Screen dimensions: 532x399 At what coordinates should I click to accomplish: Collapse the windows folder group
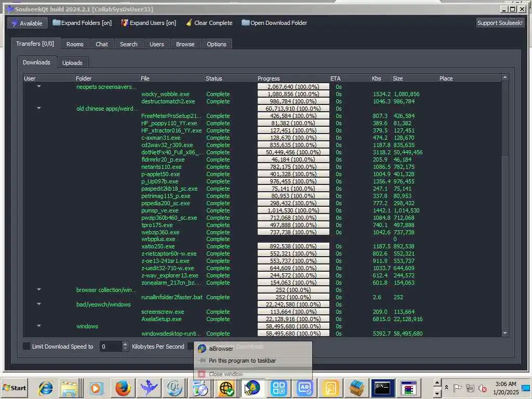39,326
